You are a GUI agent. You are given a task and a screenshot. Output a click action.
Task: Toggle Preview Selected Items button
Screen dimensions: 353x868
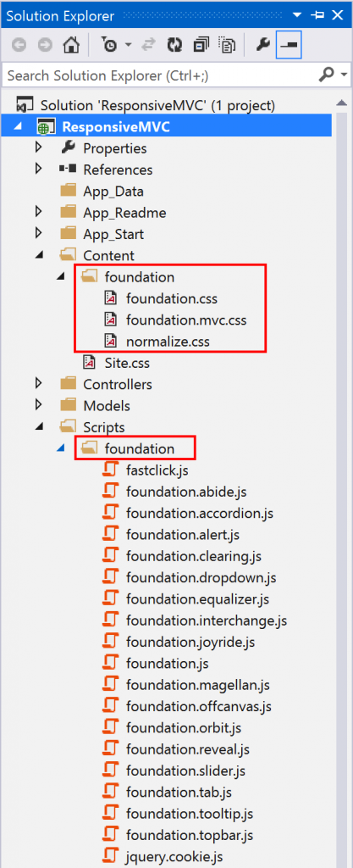(x=289, y=46)
